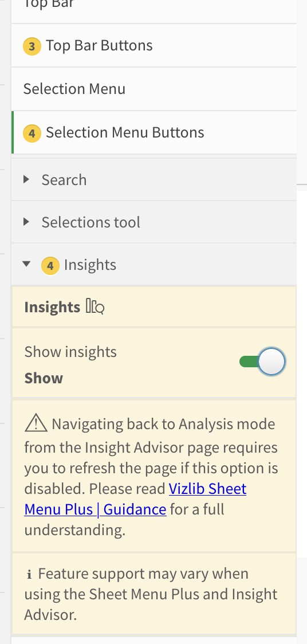The image size is (307, 644).
Task: Click the Insights advisor icon beside heading
Action: pos(95,307)
